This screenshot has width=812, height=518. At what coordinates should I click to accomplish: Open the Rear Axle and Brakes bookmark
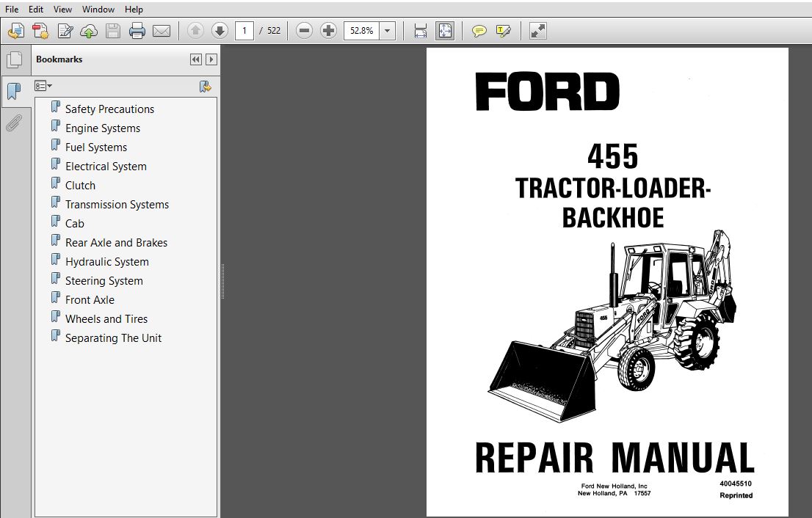point(116,243)
